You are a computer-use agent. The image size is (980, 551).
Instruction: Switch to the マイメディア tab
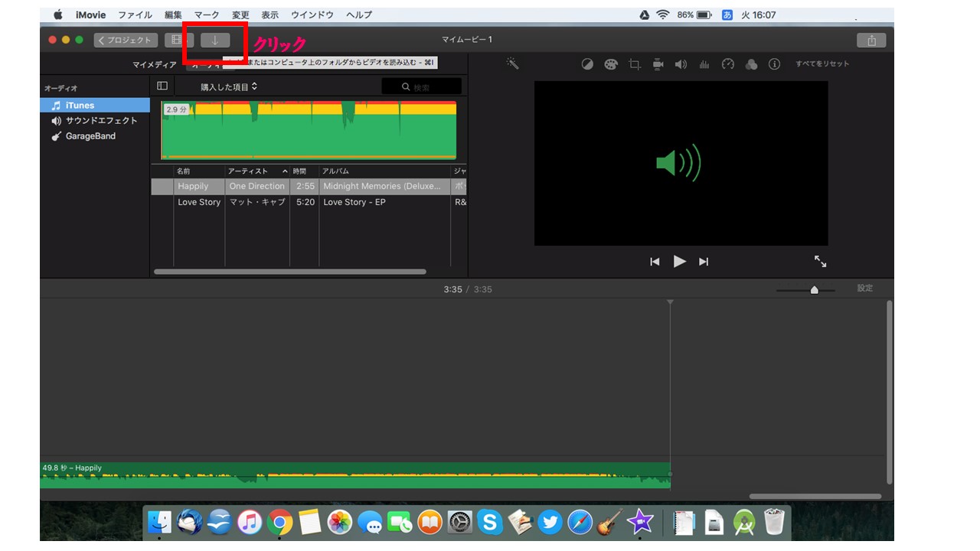(x=155, y=65)
